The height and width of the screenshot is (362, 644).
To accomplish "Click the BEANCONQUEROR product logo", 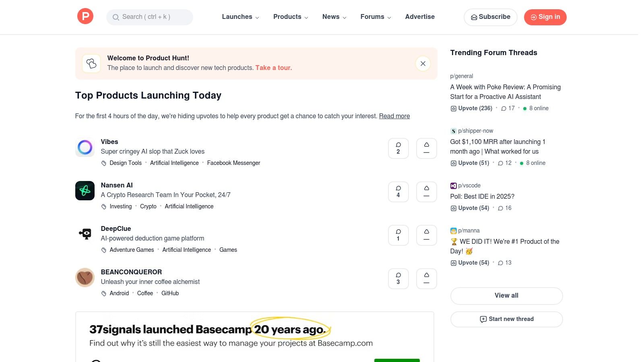I will click(85, 278).
